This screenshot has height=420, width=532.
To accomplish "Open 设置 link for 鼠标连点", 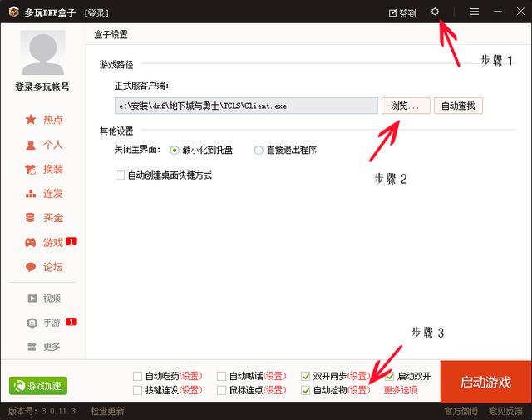I will (275, 390).
